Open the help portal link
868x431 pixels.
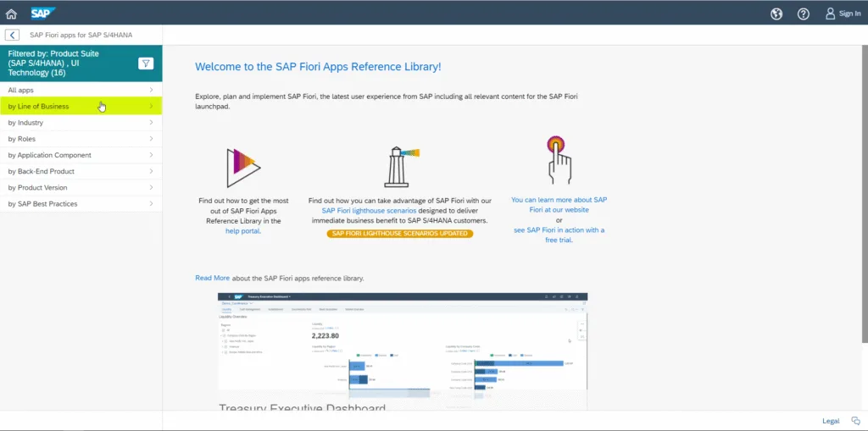tap(243, 231)
